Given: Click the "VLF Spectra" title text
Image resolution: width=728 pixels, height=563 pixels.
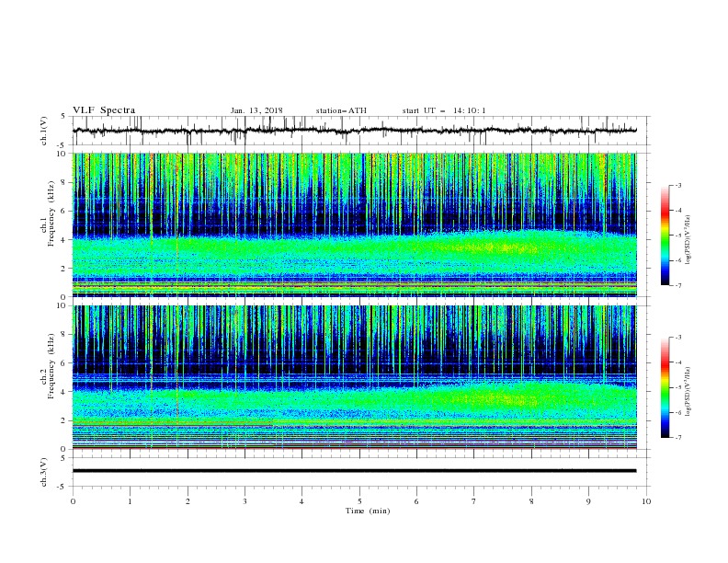Looking at the screenshot, I should 104,110.
